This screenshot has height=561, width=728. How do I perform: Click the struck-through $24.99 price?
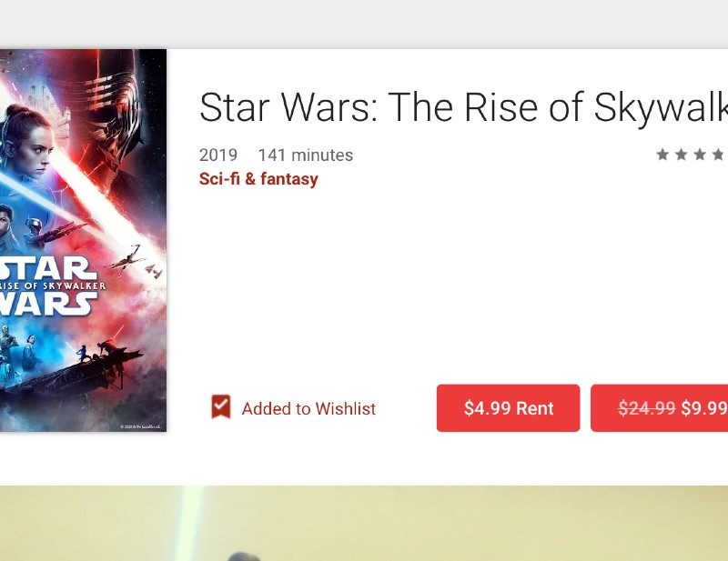point(646,408)
